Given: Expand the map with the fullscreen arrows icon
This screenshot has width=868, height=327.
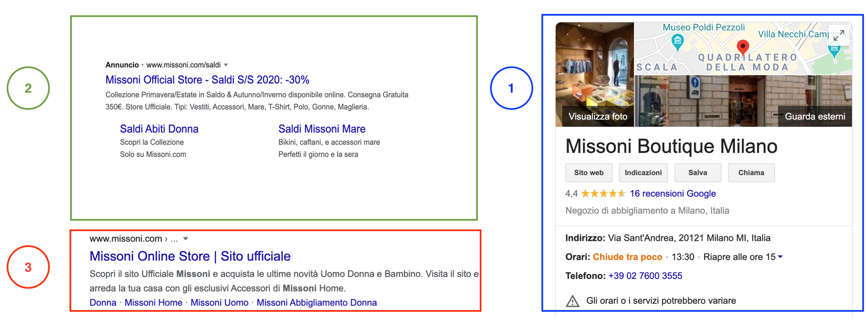Looking at the screenshot, I should [839, 35].
